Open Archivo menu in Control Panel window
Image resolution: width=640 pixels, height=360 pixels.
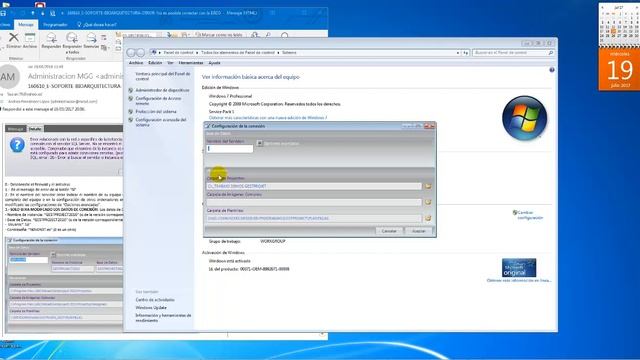point(136,63)
